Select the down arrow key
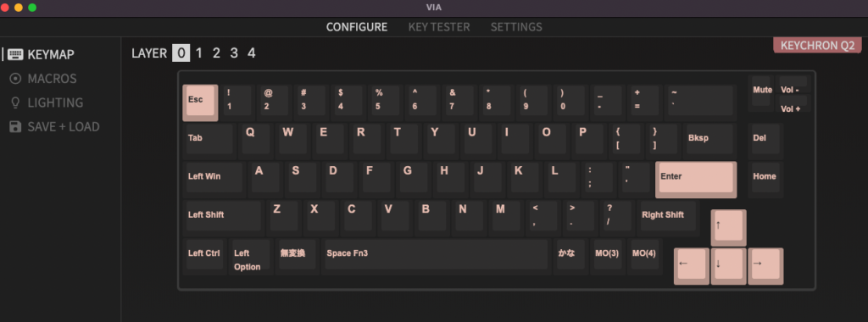Viewport: 868px width, 322px height. pyautogui.click(x=728, y=266)
